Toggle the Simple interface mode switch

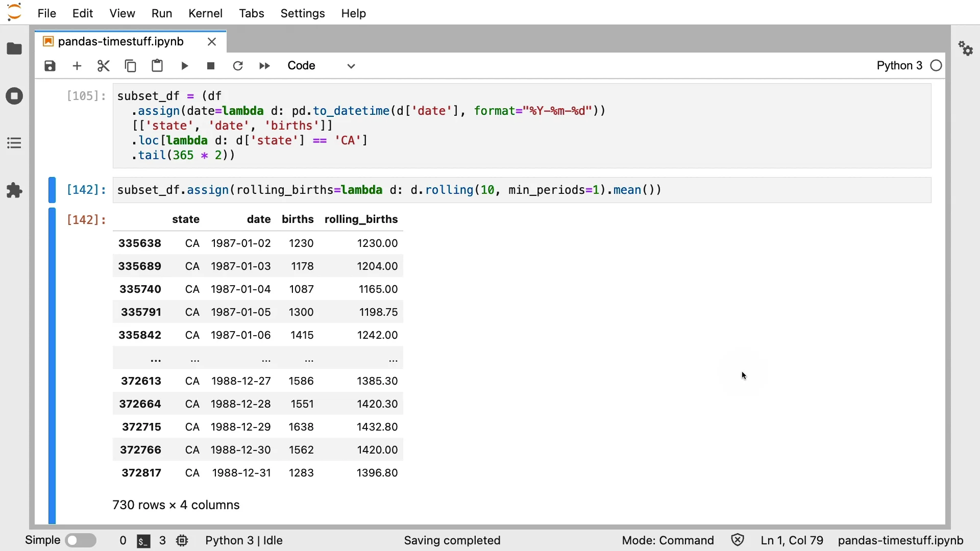[81, 540]
